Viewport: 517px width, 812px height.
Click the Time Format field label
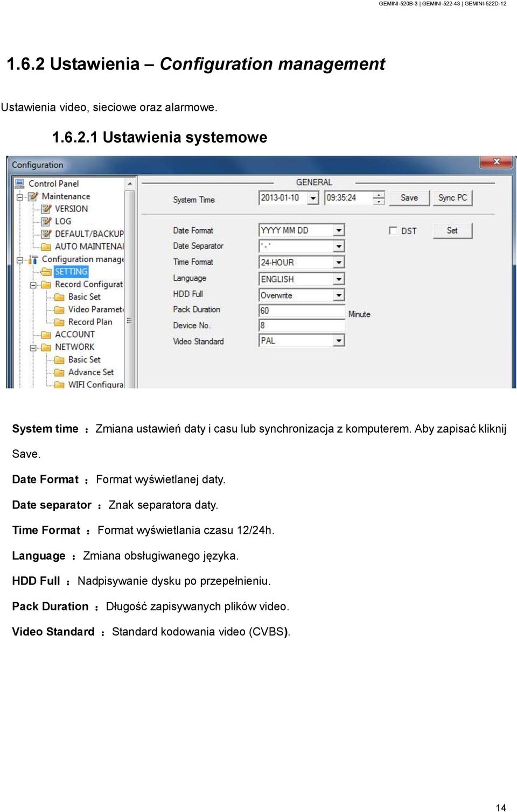click(193, 262)
